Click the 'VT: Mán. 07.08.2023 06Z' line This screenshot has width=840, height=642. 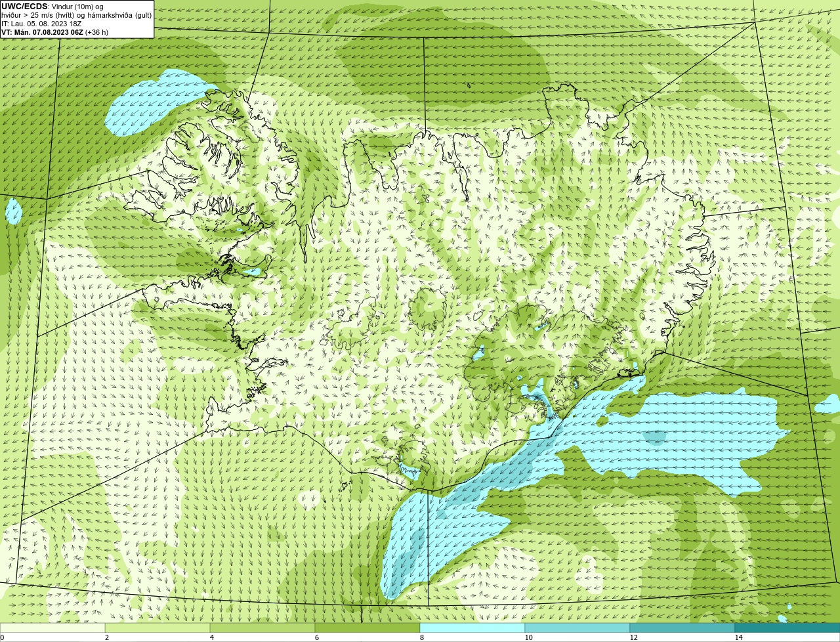pyautogui.click(x=42, y=32)
